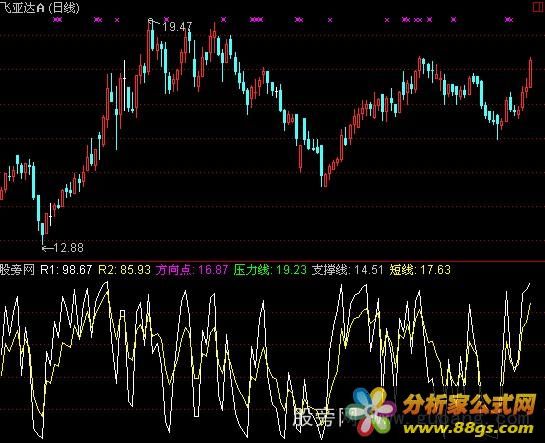Click the 12.88 low price label
Image resolution: width=545 pixels, height=443 pixels.
click(x=68, y=248)
